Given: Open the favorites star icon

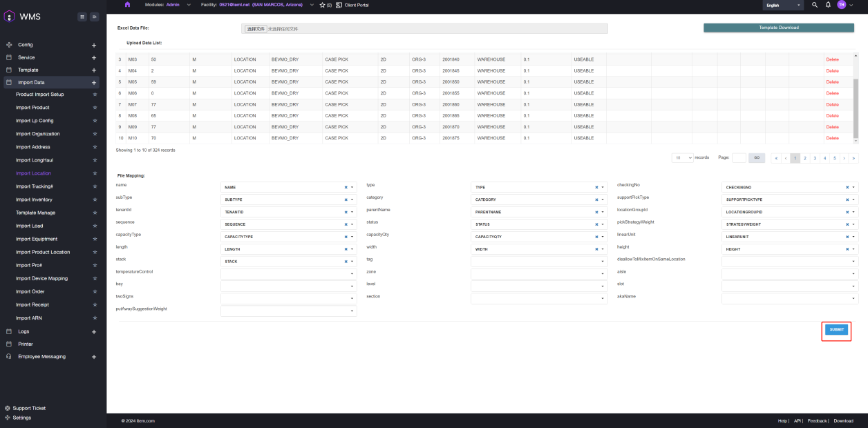Looking at the screenshot, I should 323,5.
